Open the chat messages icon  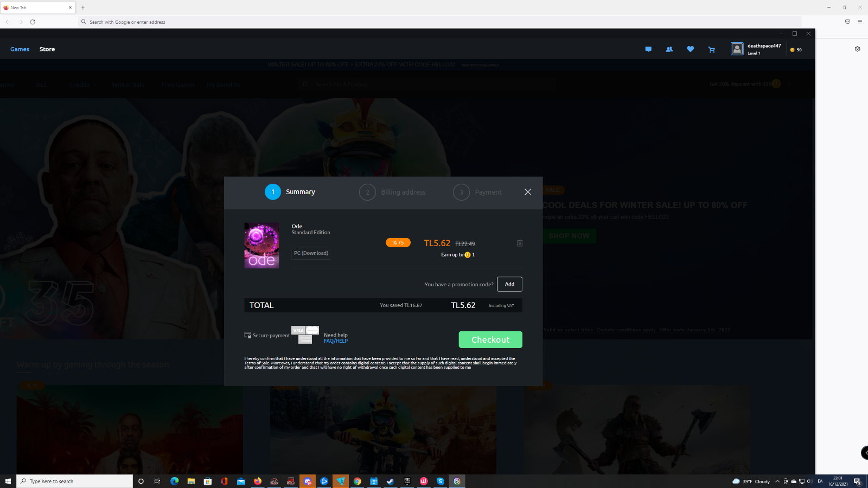(x=648, y=49)
